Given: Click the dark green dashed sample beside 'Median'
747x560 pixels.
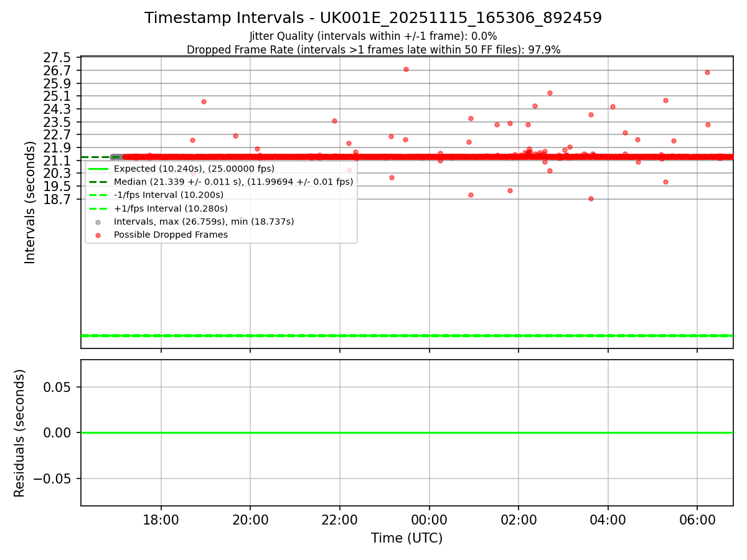Looking at the screenshot, I should click(98, 182).
